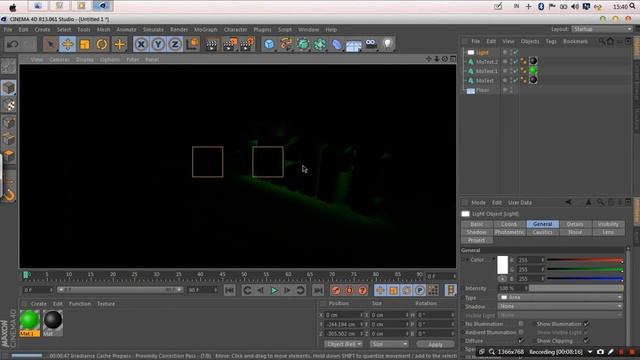
Task: Open the Render menu
Action: coord(179,30)
